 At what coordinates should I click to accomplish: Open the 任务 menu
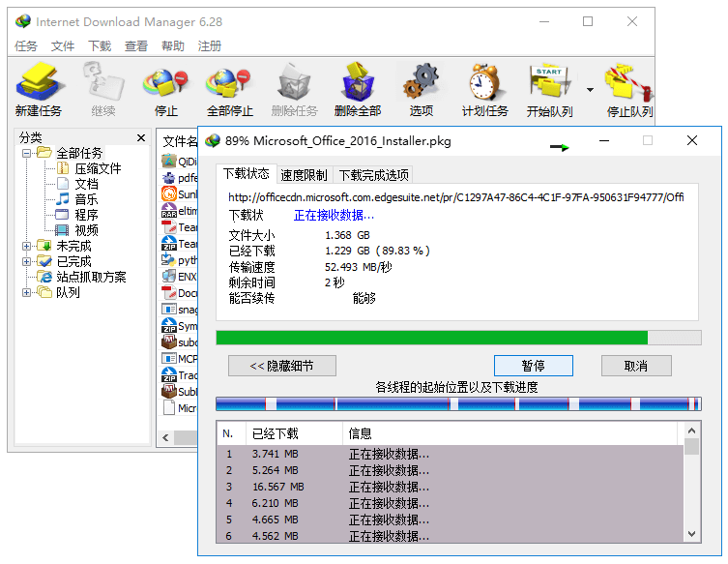25,46
